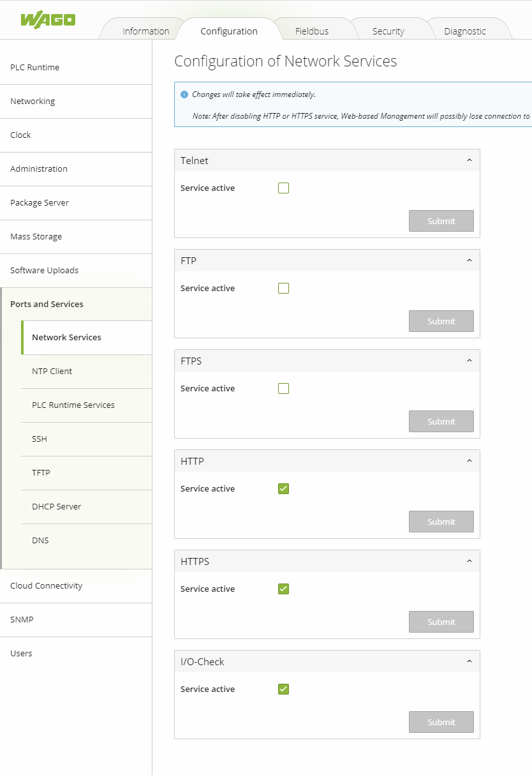The image size is (532, 775).
Task: Disable the I/O-Check service active checkbox
Action: click(284, 689)
